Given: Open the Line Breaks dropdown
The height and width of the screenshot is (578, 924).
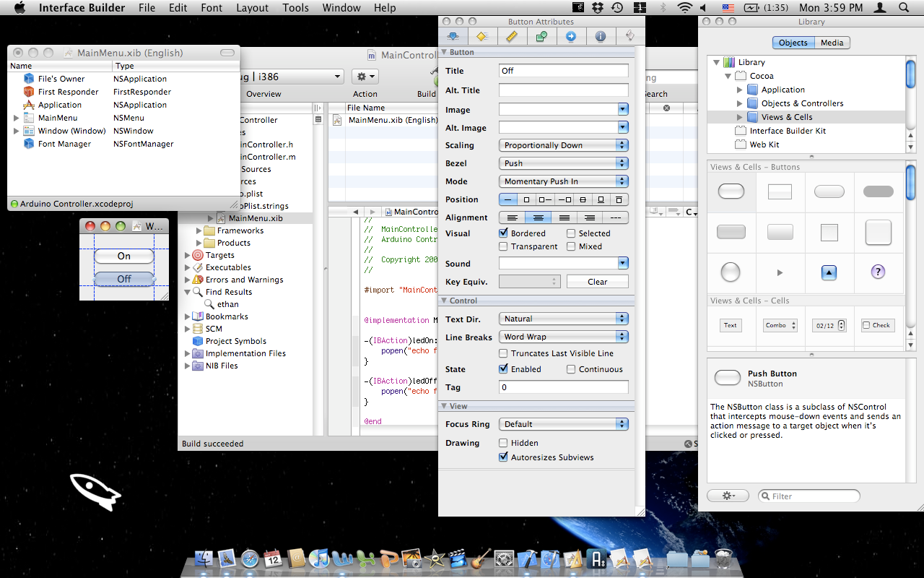Looking at the screenshot, I should 564,337.
